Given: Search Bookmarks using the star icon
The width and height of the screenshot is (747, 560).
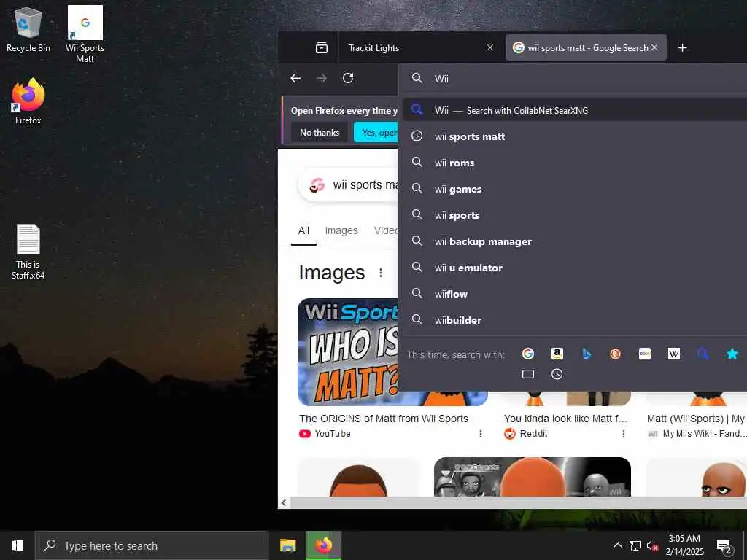Looking at the screenshot, I should pos(732,354).
